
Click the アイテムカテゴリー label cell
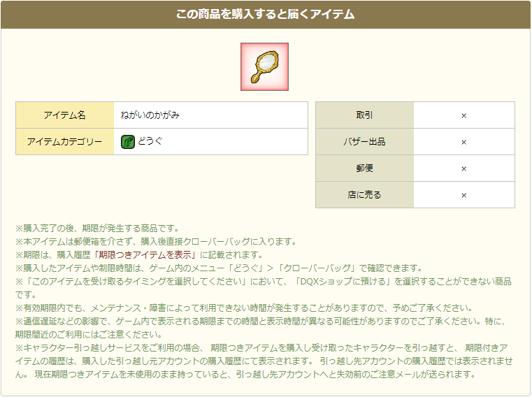pos(65,141)
